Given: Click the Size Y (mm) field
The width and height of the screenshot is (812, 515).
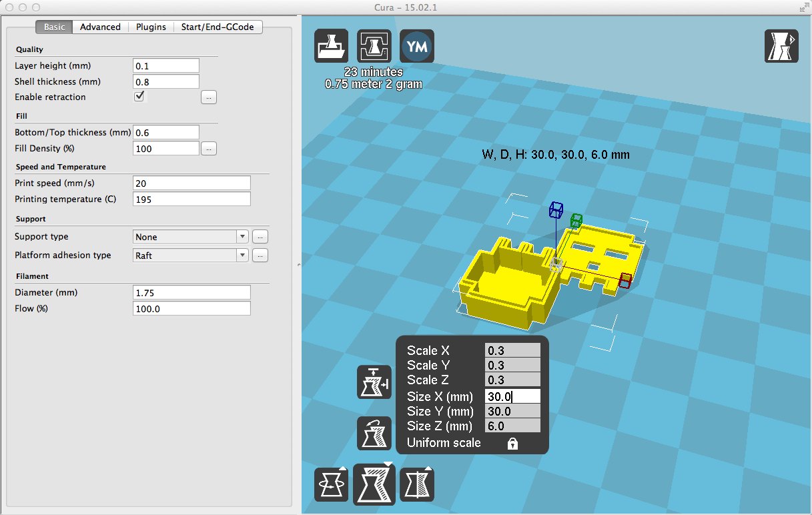Looking at the screenshot, I should pyautogui.click(x=512, y=412).
